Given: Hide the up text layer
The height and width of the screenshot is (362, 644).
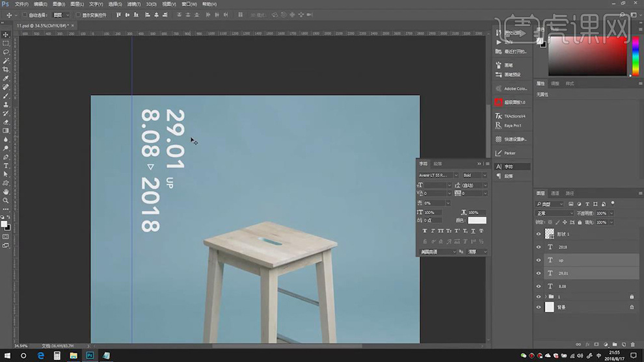Looking at the screenshot, I should tap(539, 260).
